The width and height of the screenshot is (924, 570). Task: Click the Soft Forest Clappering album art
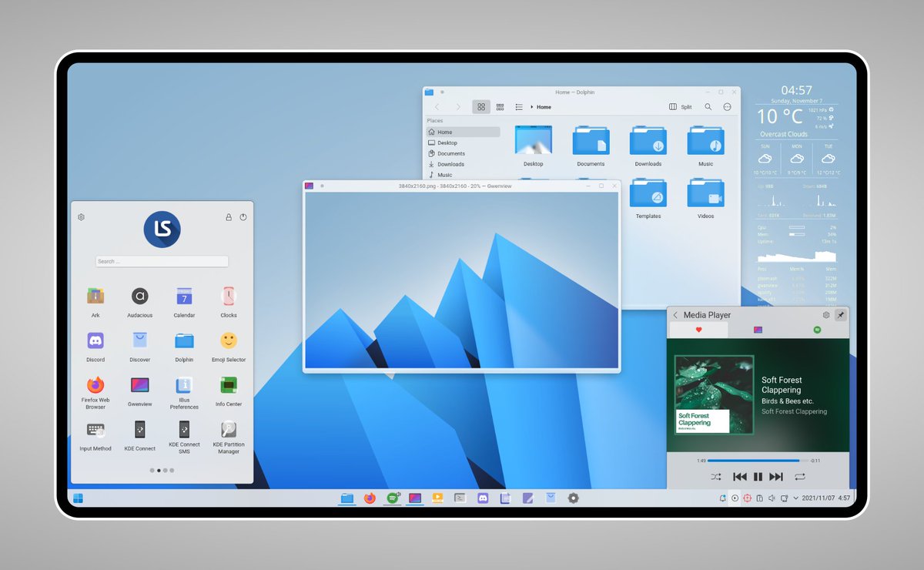714,394
